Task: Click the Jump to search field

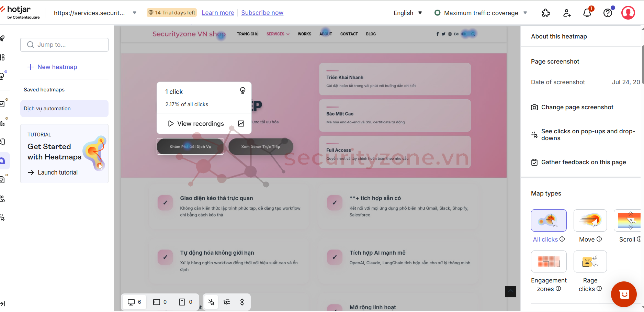Action: [64, 45]
